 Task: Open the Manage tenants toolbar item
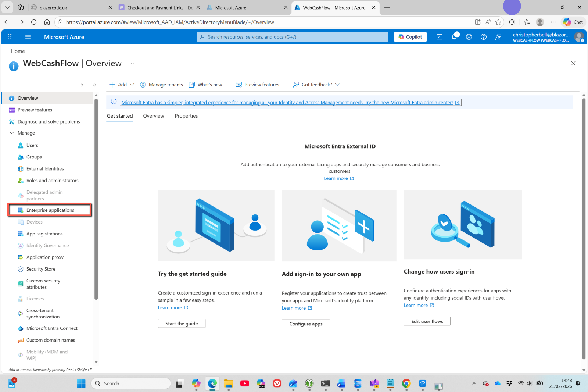(161, 85)
